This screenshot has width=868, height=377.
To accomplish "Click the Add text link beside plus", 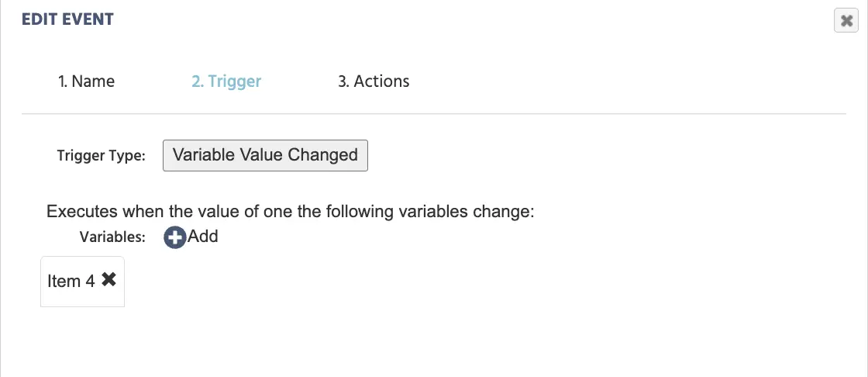I will [202, 237].
